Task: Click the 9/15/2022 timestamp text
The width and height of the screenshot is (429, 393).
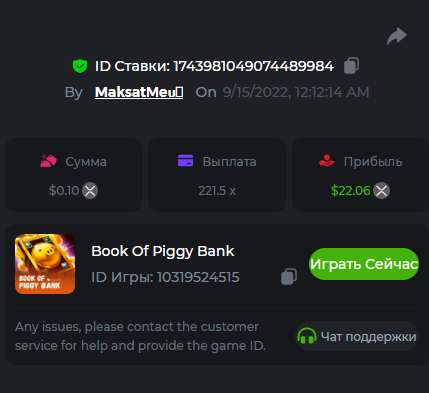Action: click(296, 92)
